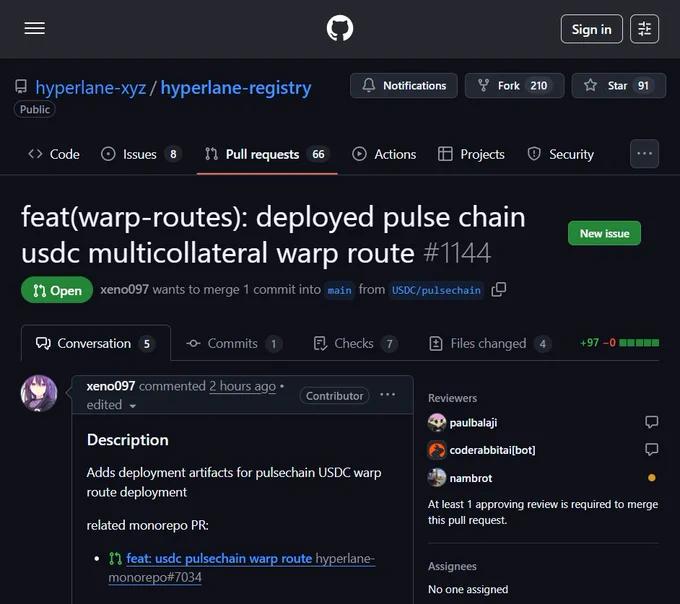Open xeno097 author link in merge line
This screenshot has width=680, height=604.
pyautogui.click(x=124, y=289)
